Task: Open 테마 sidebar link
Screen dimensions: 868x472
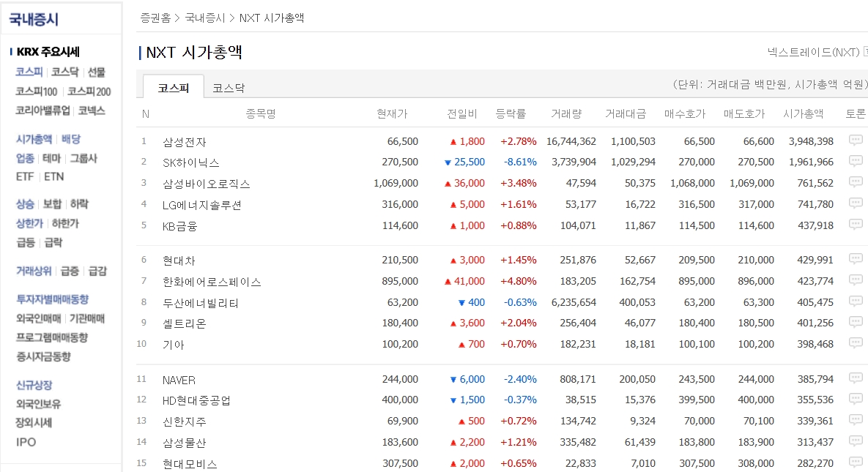Action: (51, 158)
